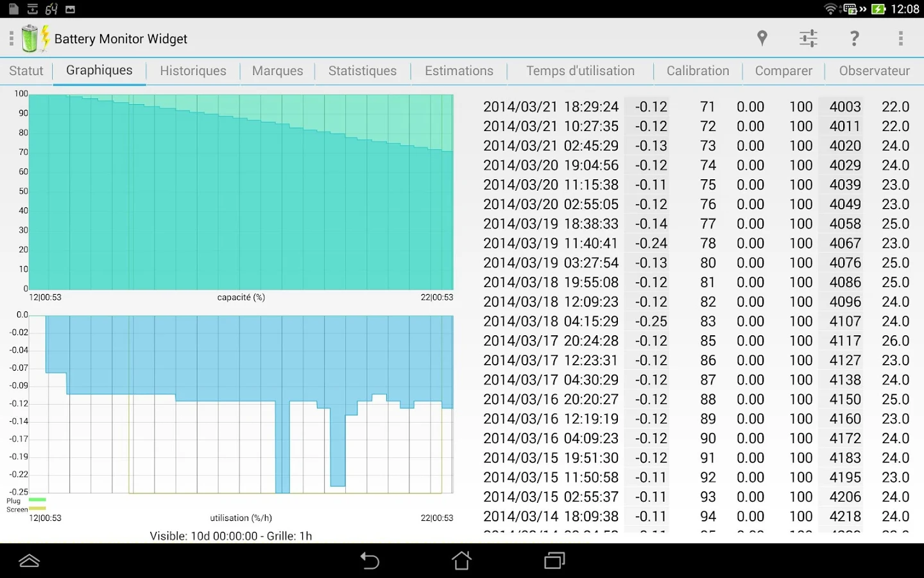Open graph display settings via the sliders icon
This screenshot has width=924, height=578.
click(x=808, y=38)
